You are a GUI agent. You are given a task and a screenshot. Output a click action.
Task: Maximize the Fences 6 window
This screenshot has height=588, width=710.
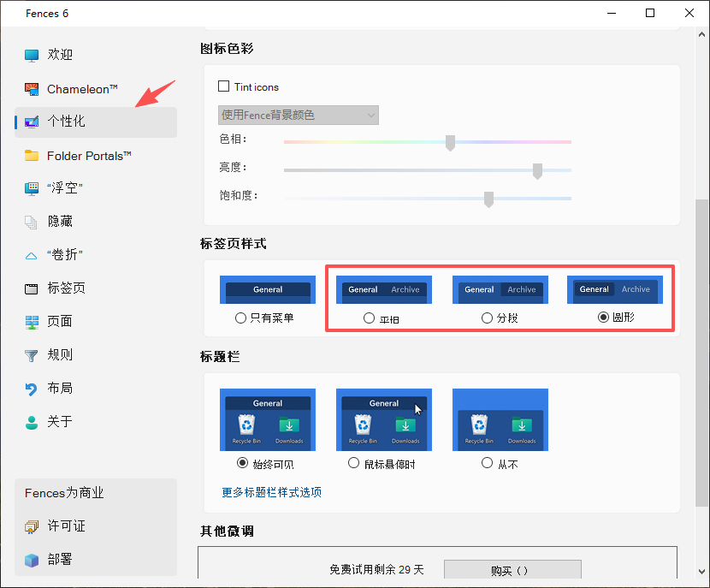pyautogui.click(x=650, y=13)
